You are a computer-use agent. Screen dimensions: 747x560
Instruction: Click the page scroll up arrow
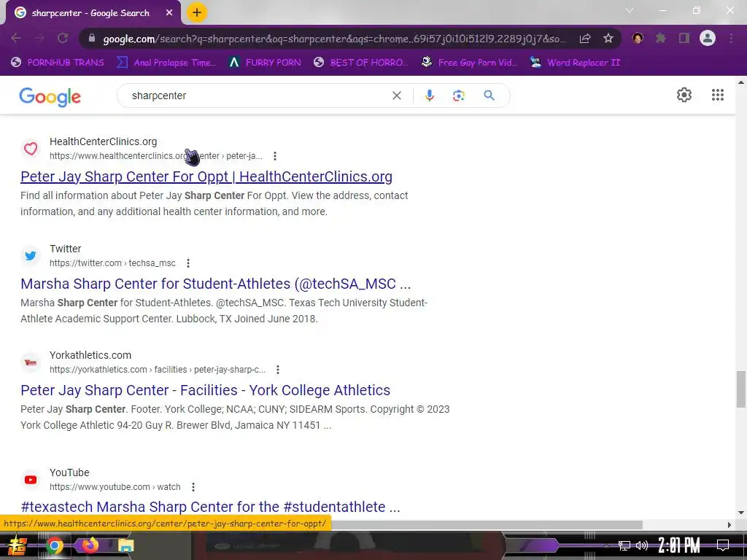(741, 82)
